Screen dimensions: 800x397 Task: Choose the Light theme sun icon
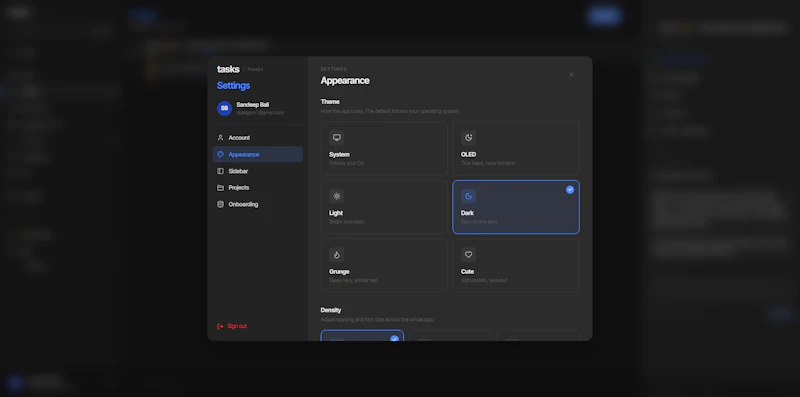tap(337, 196)
